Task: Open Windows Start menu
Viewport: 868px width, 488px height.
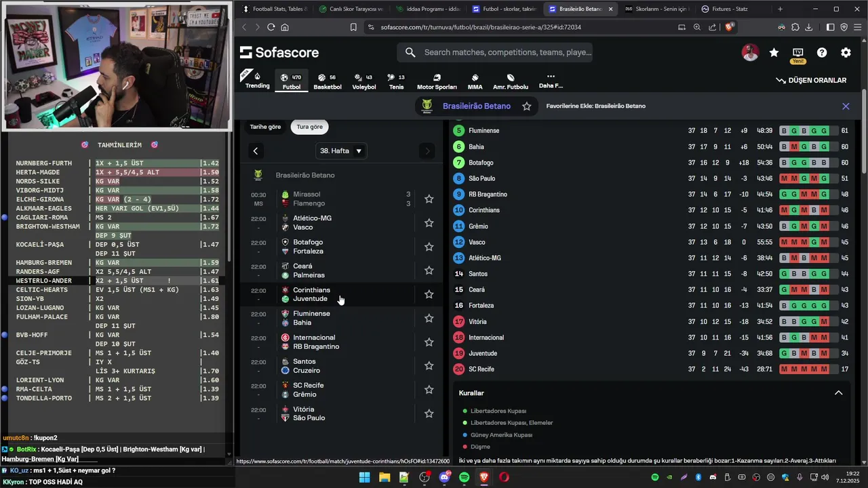Action: click(364, 477)
